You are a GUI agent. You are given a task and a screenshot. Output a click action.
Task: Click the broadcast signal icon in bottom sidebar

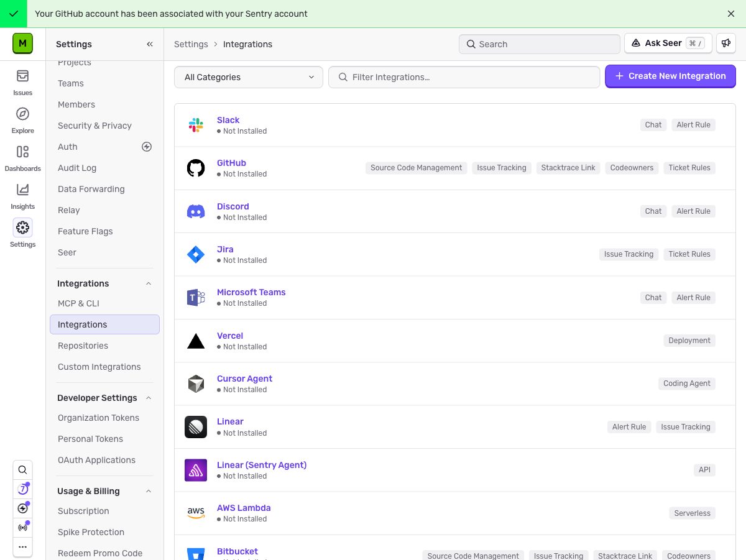coord(22,528)
